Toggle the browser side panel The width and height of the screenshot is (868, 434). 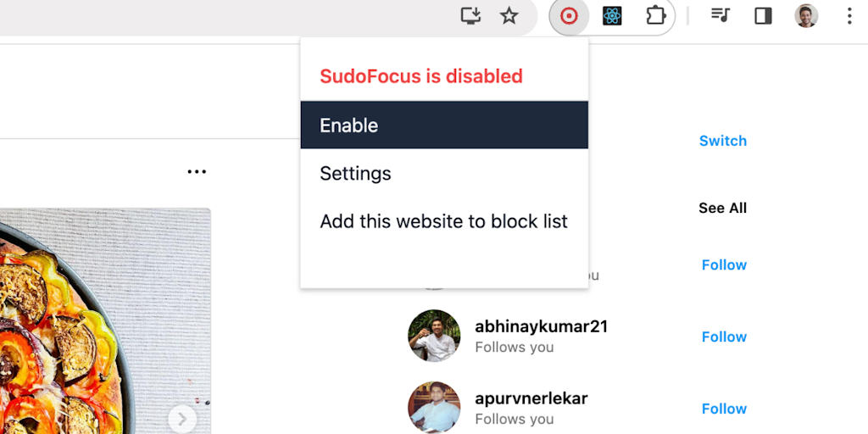763,16
